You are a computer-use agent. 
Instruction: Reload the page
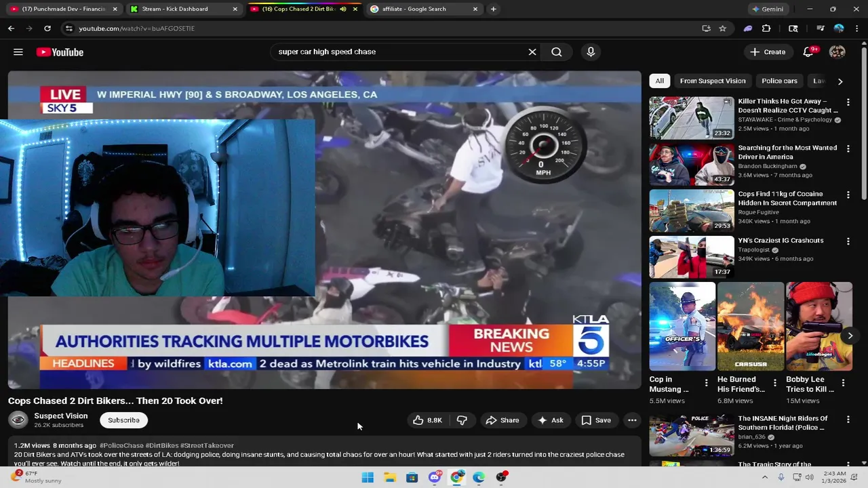coord(47,28)
